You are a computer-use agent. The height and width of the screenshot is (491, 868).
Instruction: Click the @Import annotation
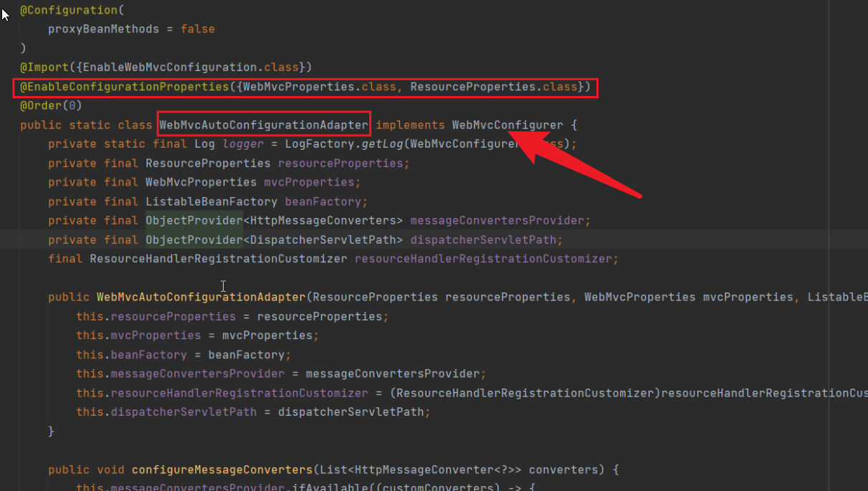point(44,67)
